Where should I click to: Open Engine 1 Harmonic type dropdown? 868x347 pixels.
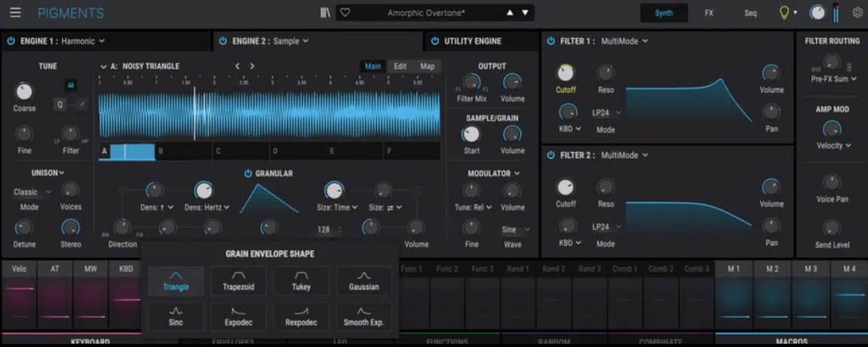[83, 41]
